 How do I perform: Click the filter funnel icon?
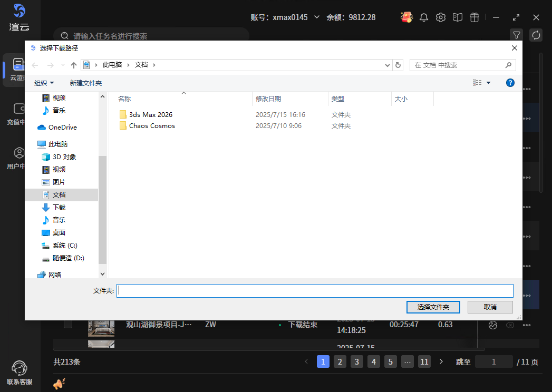[x=517, y=35]
